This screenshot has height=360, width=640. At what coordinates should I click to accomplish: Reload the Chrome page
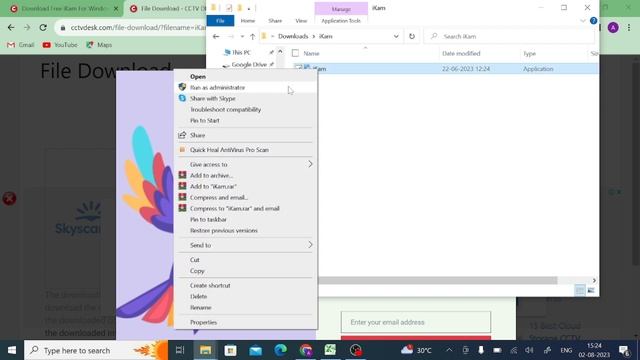click(43, 27)
